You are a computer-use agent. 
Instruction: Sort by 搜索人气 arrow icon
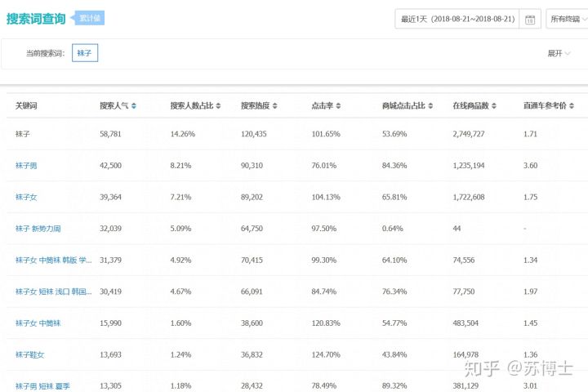(x=134, y=106)
